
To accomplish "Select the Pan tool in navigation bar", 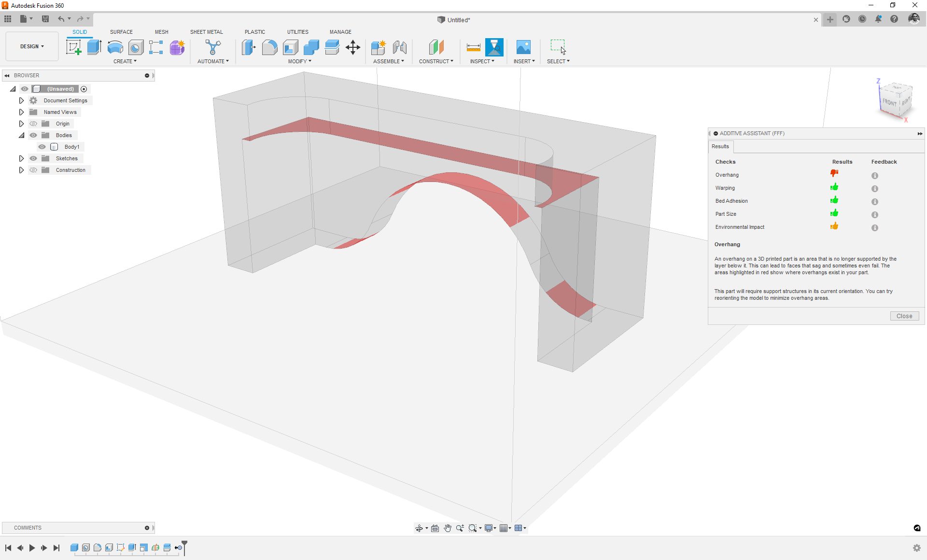I will point(447,528).
